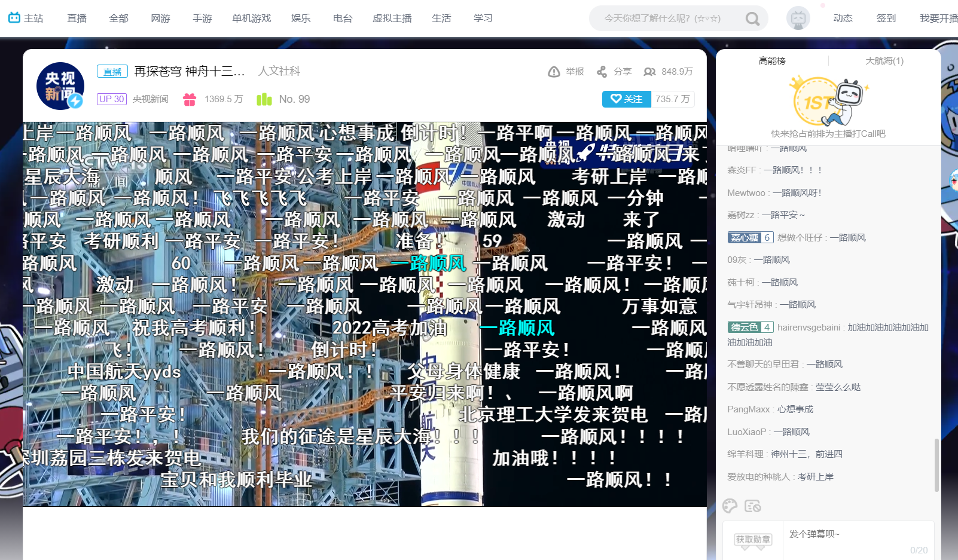Click the blue 关注 follow button
The height and width of the screenshot is (560, 958).
pos(626,99)
